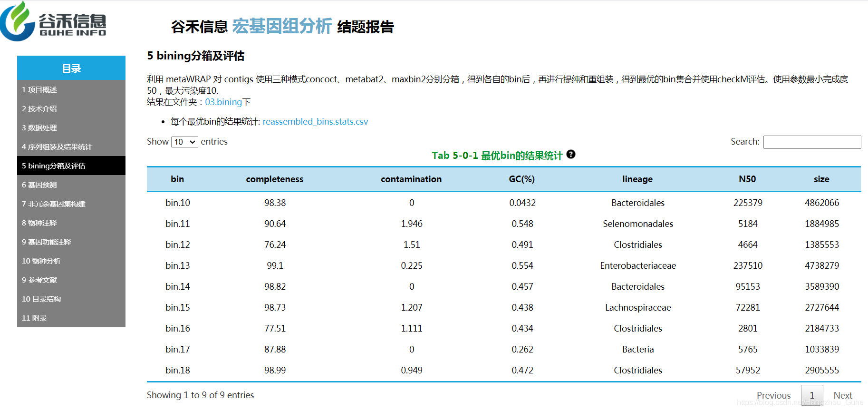Click the bin.16 cell

(x=178, y=328)
